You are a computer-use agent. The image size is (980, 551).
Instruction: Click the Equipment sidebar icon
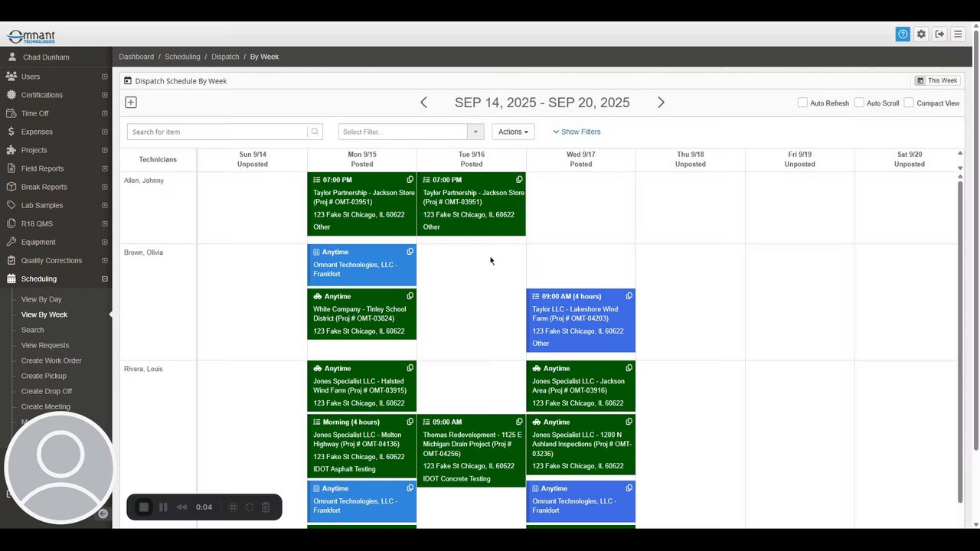pyautogui.click(x=11, y=242)
